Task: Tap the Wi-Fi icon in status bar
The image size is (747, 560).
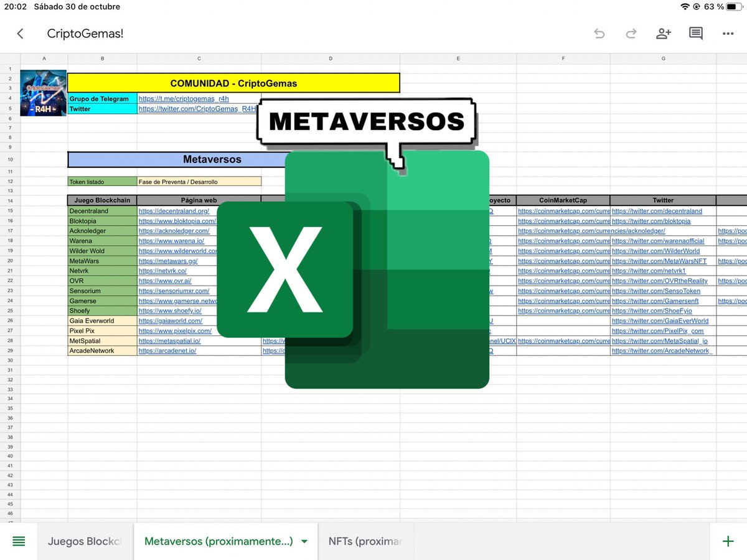Action: 686,7
